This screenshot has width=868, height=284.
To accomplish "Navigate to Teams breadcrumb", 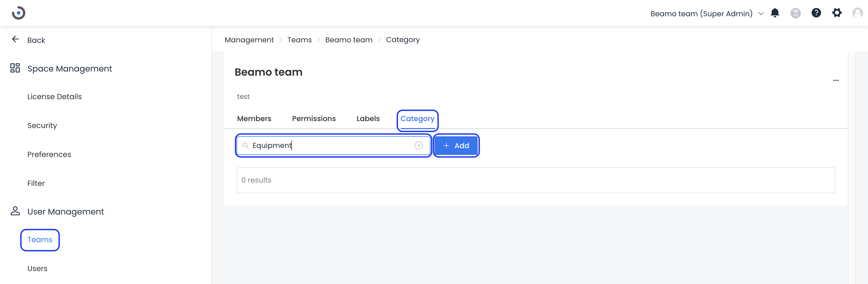I will (x=299, y=40).
